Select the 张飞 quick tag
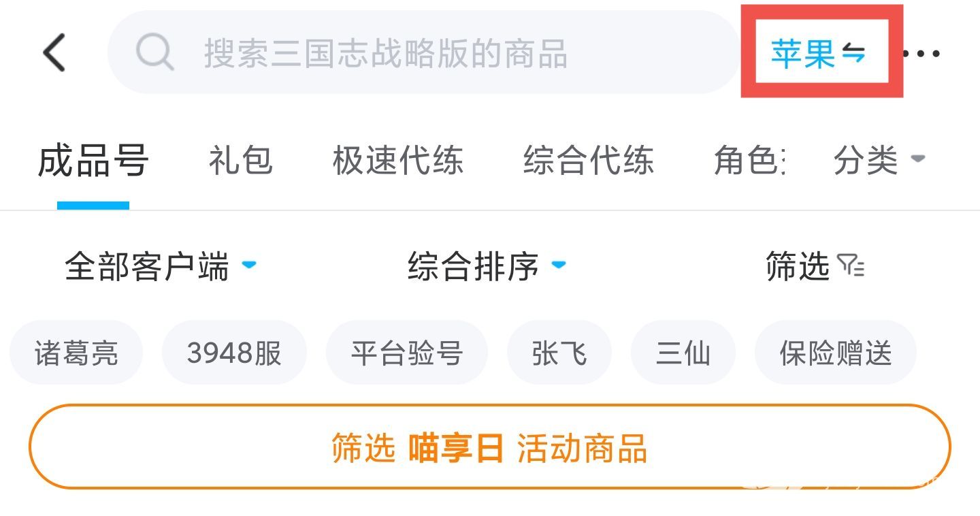Image resolution: width=980 pixels, height=516 pixels. 559,353
